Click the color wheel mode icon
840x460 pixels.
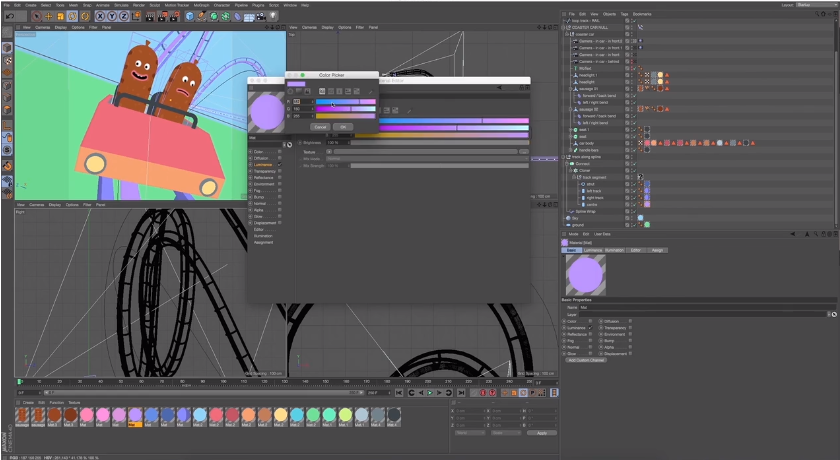pos(291,92)
